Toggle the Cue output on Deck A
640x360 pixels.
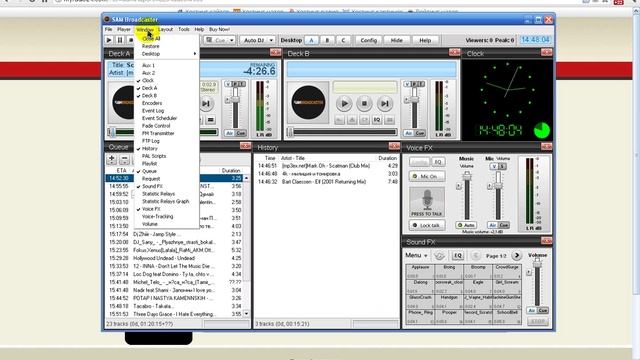241,133
